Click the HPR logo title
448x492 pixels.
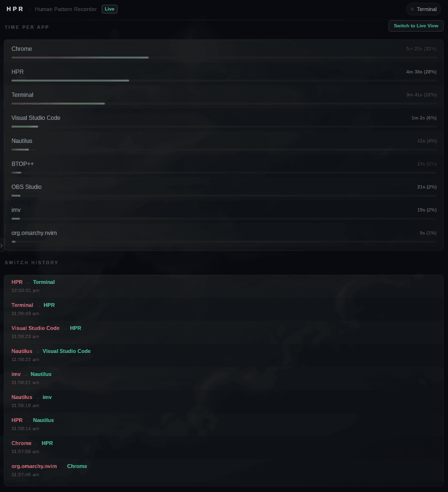pyautogui.click(x=15, y=9)
